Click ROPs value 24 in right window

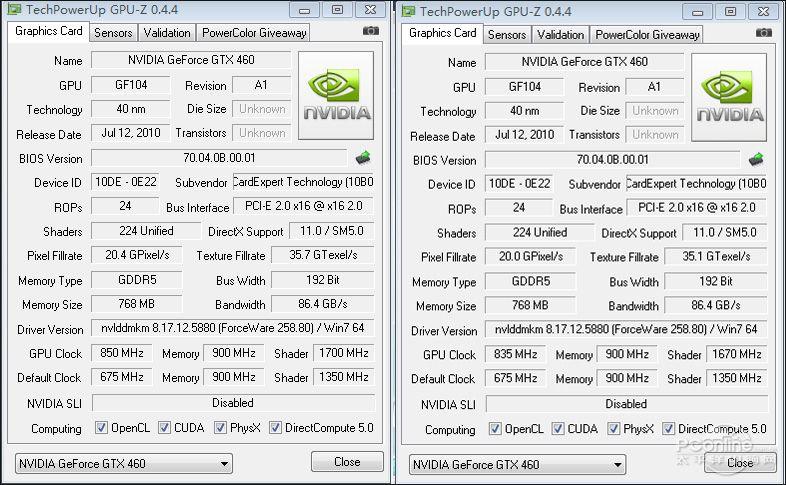click(519, 208)
